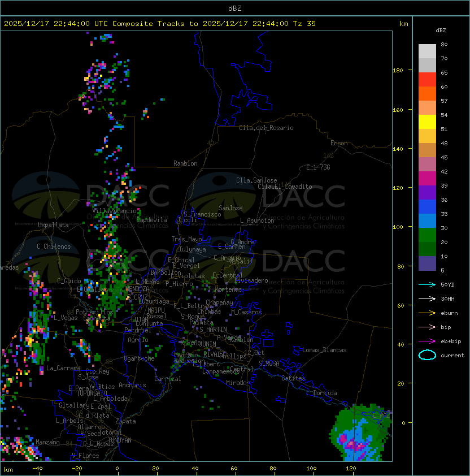
Task: Click the slate purple 5–10 dBZ band
Action: (427, 263)
